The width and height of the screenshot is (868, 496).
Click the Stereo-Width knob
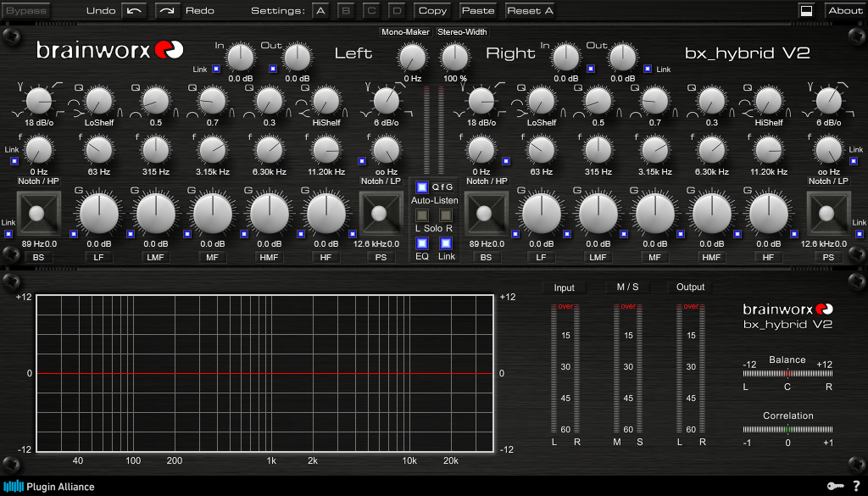coord(454,58)
